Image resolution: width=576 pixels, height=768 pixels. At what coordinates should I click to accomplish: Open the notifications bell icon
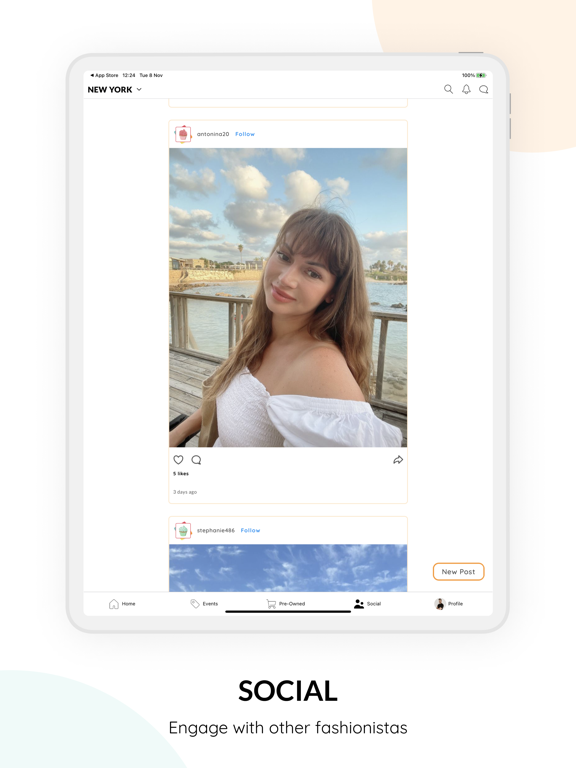[x=466, y=89]
